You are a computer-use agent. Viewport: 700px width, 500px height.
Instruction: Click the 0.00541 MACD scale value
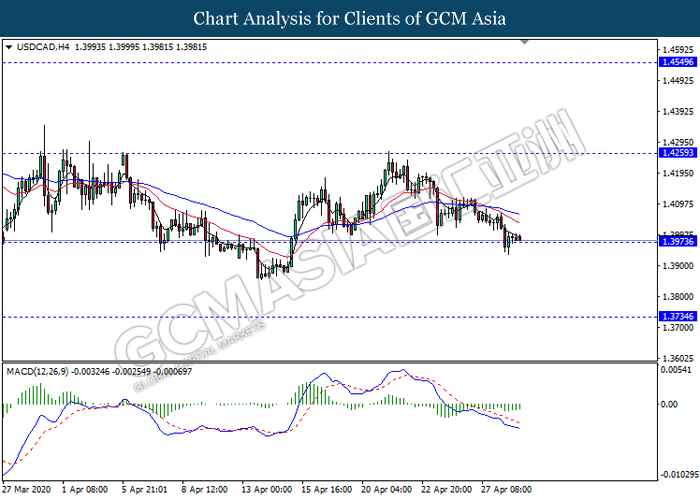[x=676, y=370]
